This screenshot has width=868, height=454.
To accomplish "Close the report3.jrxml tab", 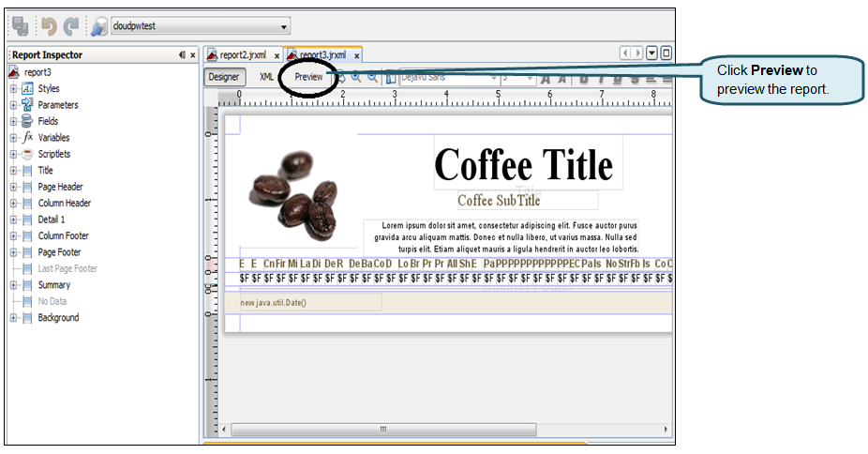I will point(356,56).
